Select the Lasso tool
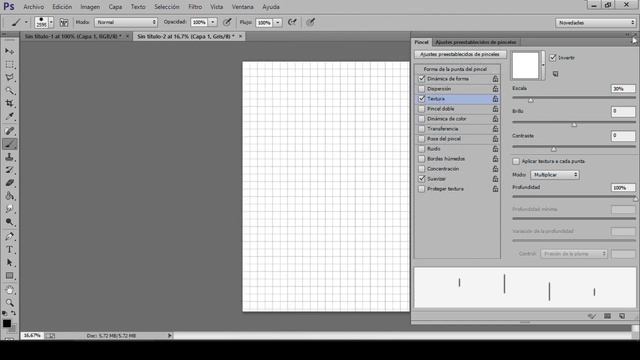The height and width of the screenshot is (360, 640). (x=9, y=77)
